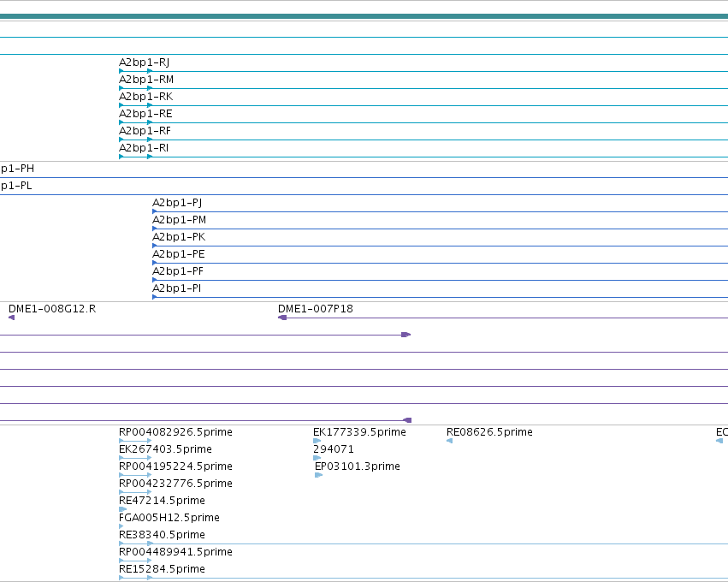Image resolution: width=728 pixels, height=582 pixels.
Task: Click the arrow glyph under DME1-008G12.R
Action: (12, 318)
